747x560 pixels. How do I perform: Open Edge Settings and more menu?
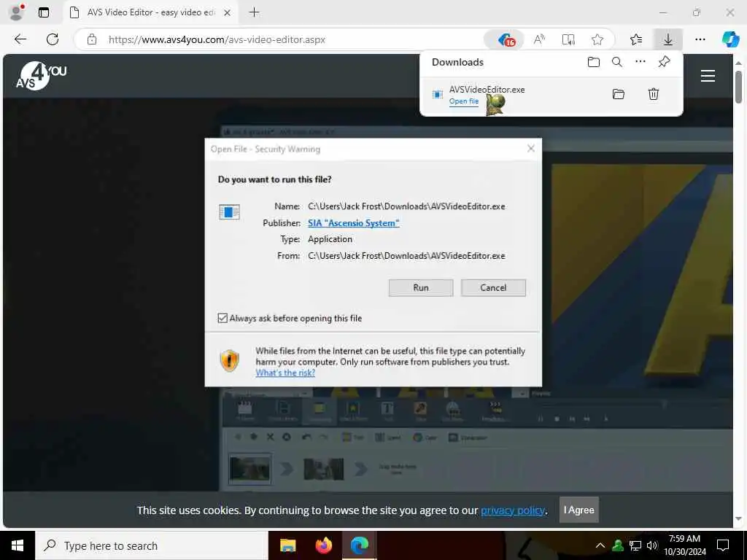click(700, 39)
